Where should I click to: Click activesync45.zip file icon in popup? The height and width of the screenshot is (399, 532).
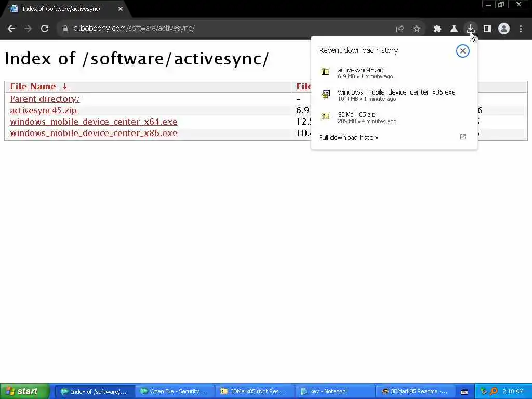pyautogui.click(x=325, y=72)
